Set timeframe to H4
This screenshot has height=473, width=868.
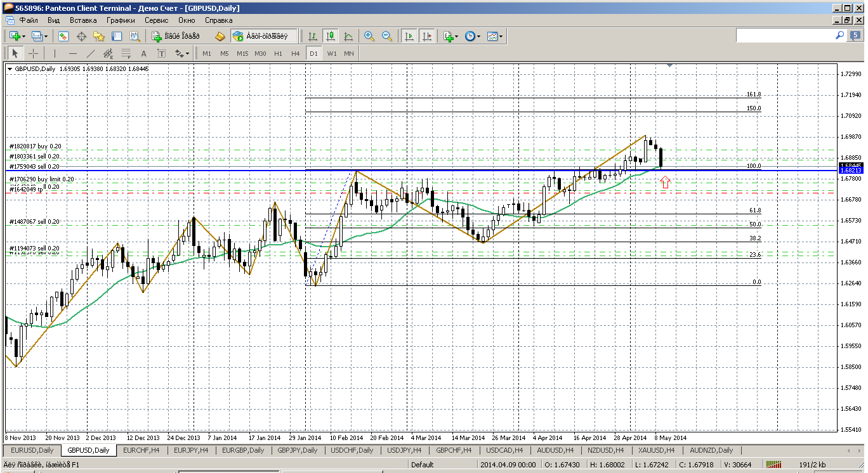[295, 54]
